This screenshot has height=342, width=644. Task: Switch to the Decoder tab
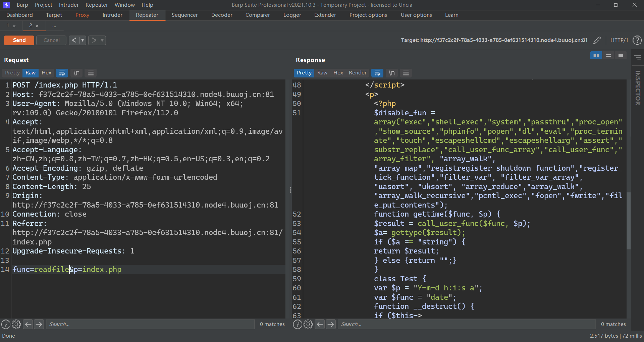[x=222, y=15]
